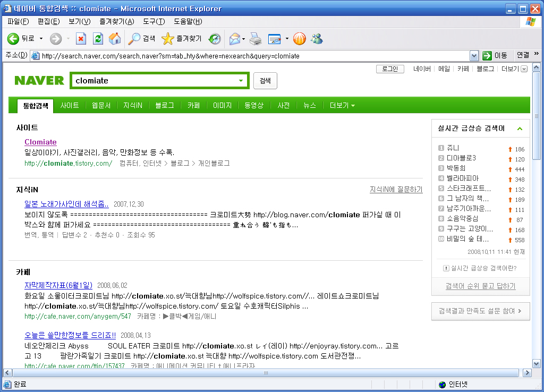
Task: Switch to the 동영상 tab
Action: pos(254,106)
